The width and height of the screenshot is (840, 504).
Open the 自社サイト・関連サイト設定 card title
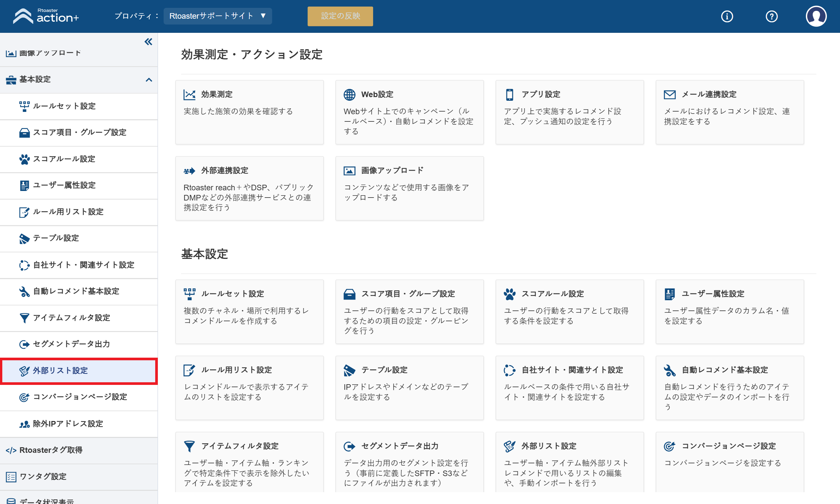coord(572,370)
